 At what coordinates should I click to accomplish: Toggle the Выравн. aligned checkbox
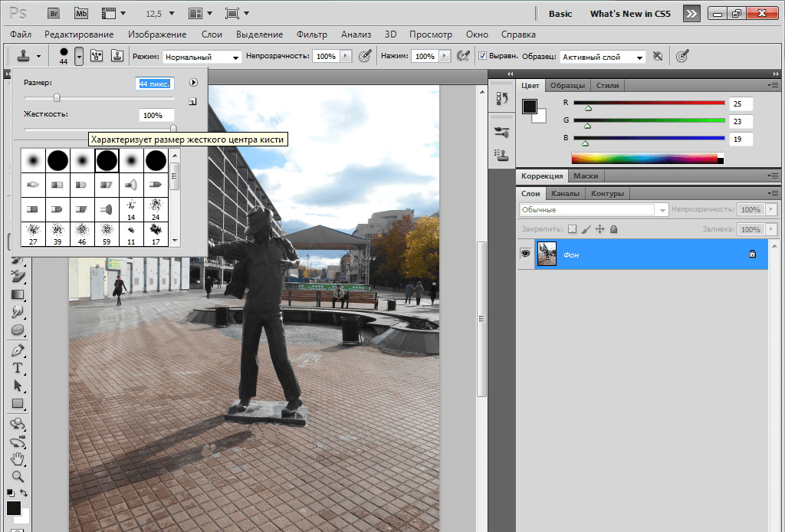click(x=482, y=56)
